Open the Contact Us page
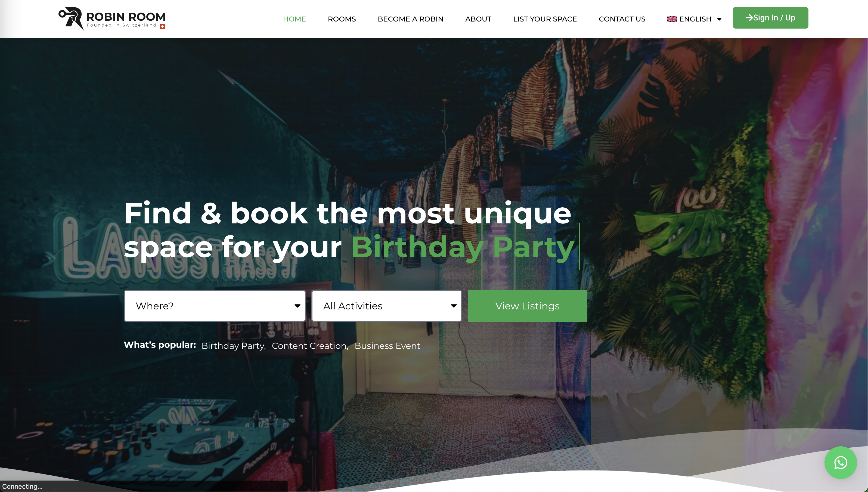Viewport: 868px width, 492px height. pos(622,19)
